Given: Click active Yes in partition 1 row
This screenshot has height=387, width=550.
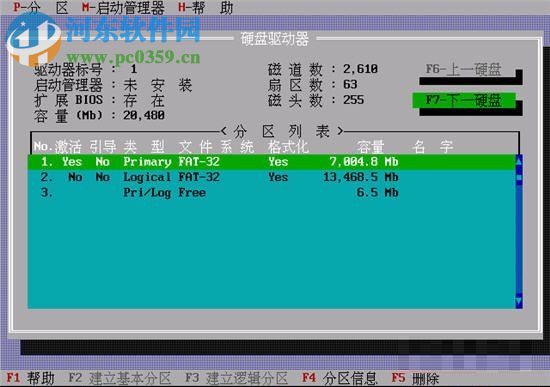Looking at the screenshot, I should pos(72,162).
